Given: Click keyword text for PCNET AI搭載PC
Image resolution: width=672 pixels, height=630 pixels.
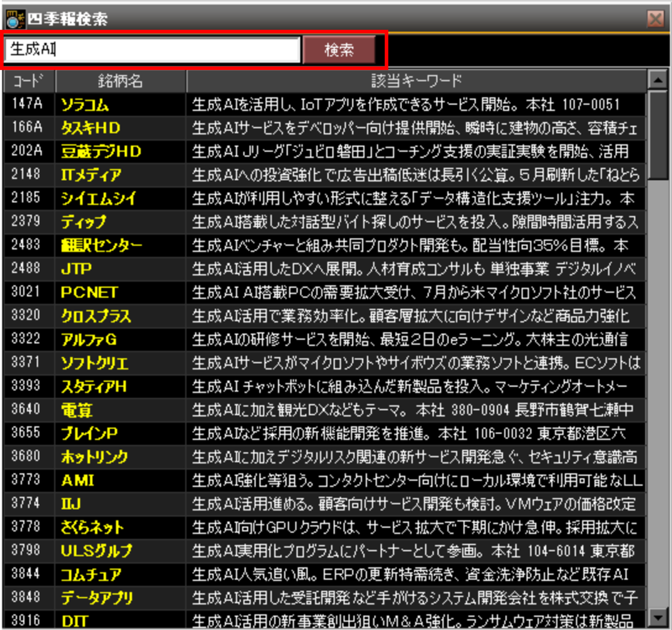Looking at the screenshot, I should point(414,292).
